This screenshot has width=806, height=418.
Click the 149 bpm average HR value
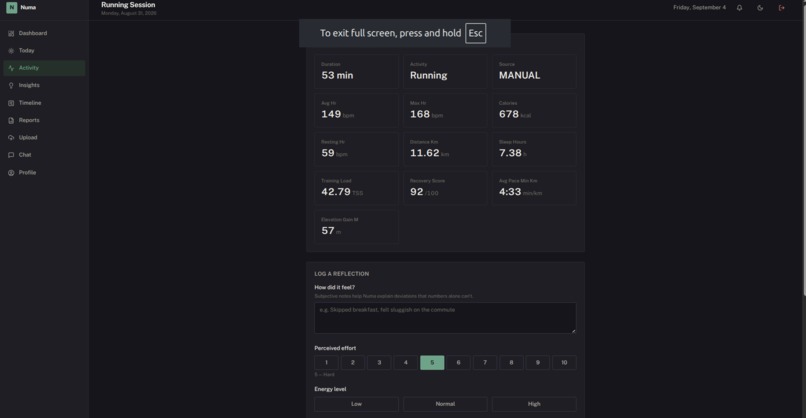tap(337, 114)
